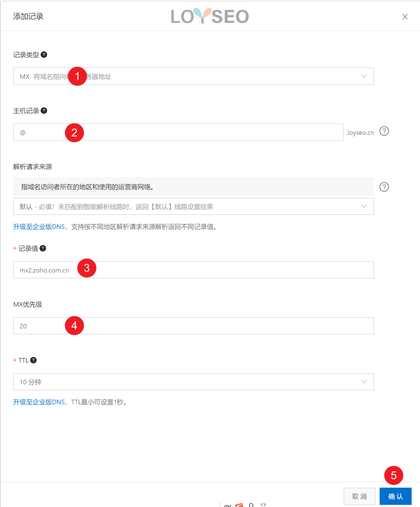Open the 记录类型 help tooltip icon
The width and height of the screenshot is (420, 507).
click(x=45, y=55)
